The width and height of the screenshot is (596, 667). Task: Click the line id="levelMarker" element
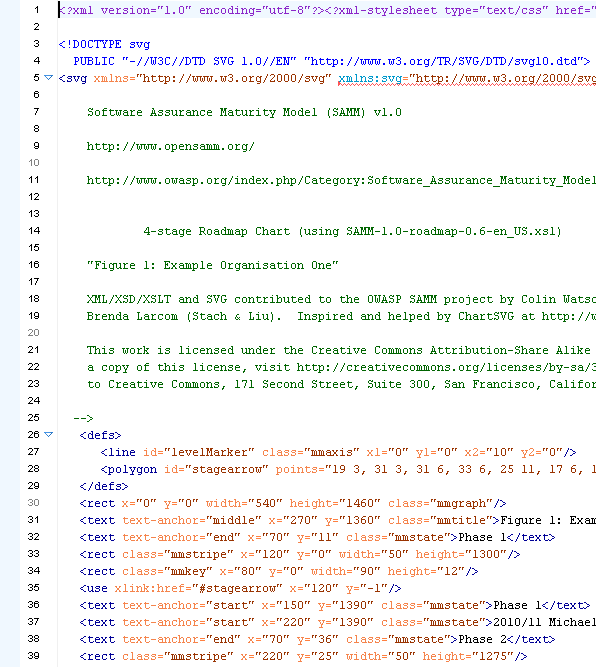point(338,453)
